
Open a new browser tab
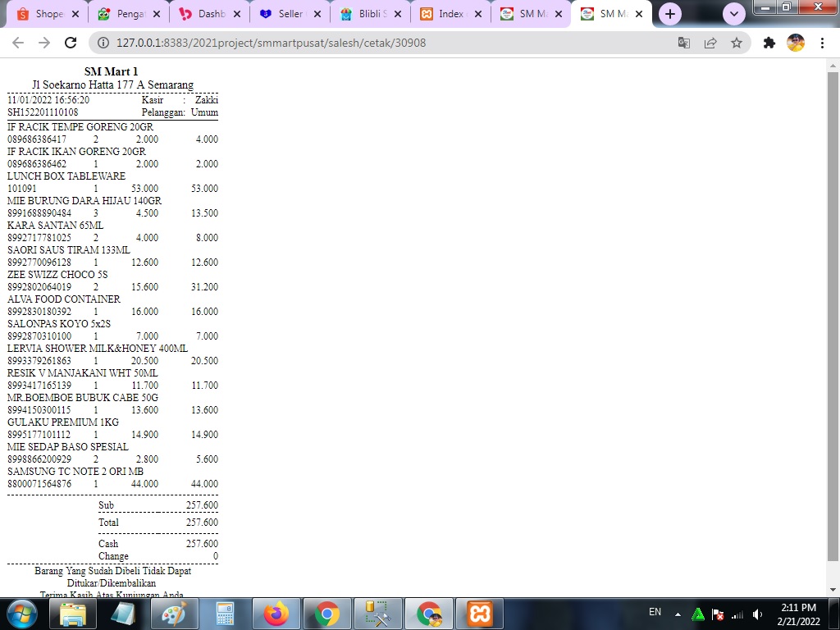pos(670,14)
